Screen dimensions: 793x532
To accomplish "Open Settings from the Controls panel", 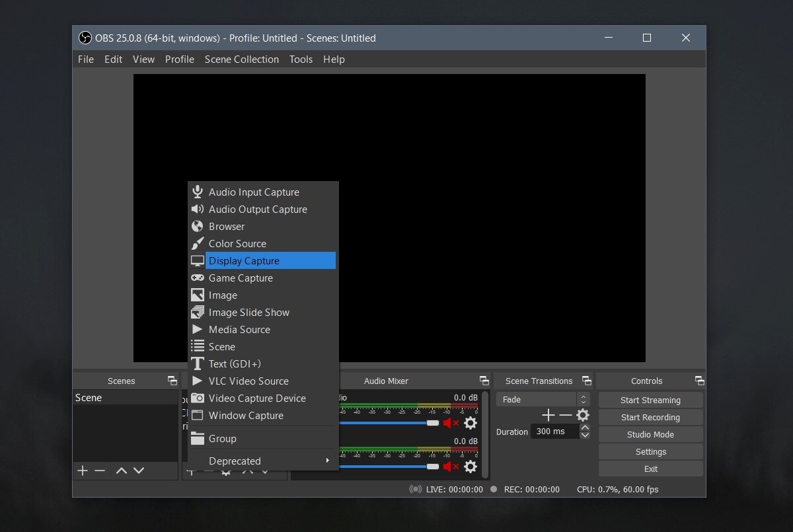I will click(650, 451).
